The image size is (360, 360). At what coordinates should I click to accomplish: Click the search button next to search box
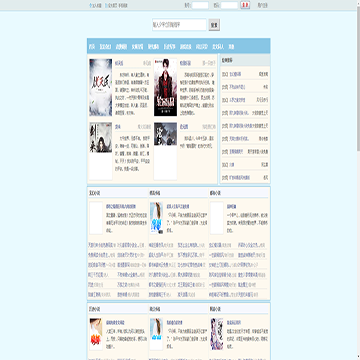(x=214, y=25)
